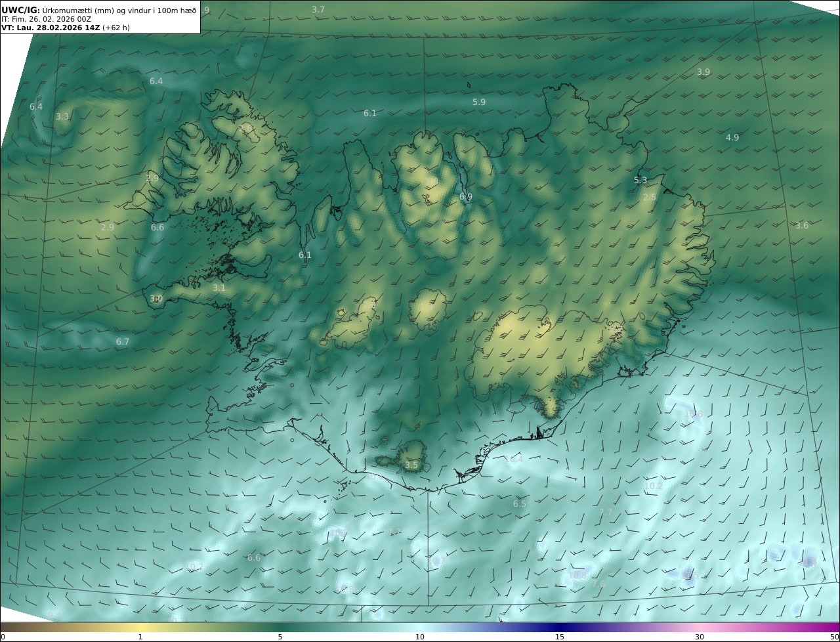Click the color scale tick label '1'

click(x=140, y=637)
